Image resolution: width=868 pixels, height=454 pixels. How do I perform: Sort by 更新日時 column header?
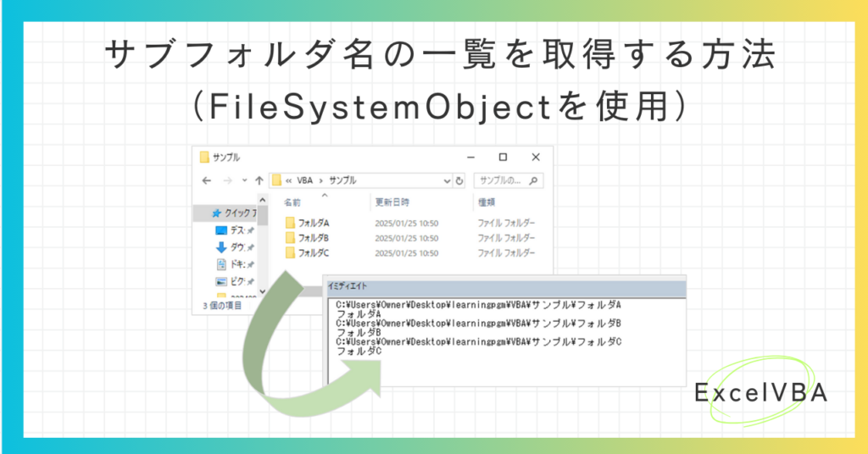coord(392,202)
